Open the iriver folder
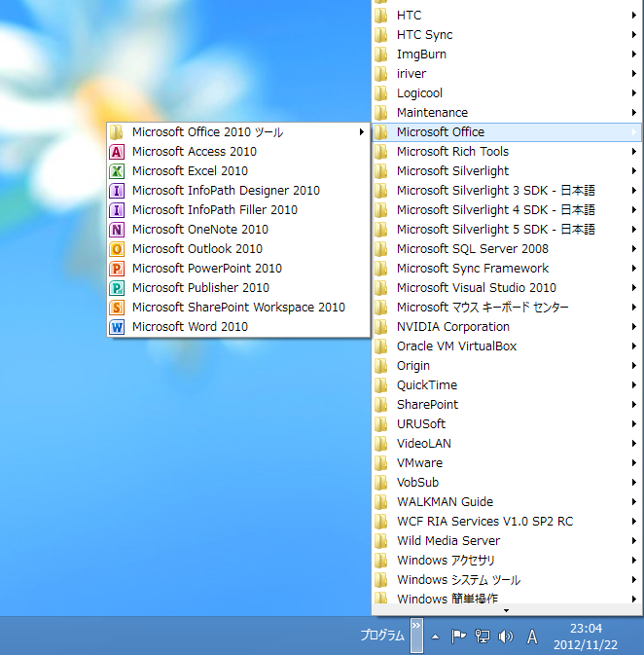This screenshot has height=655, width=644. pyautogui.click(x=507, y=74)
